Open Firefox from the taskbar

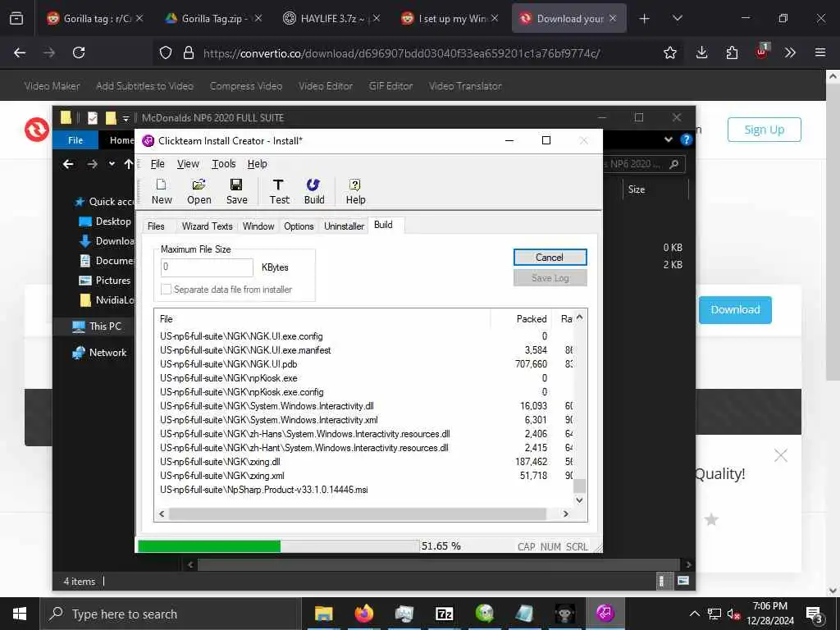point(363,614)
